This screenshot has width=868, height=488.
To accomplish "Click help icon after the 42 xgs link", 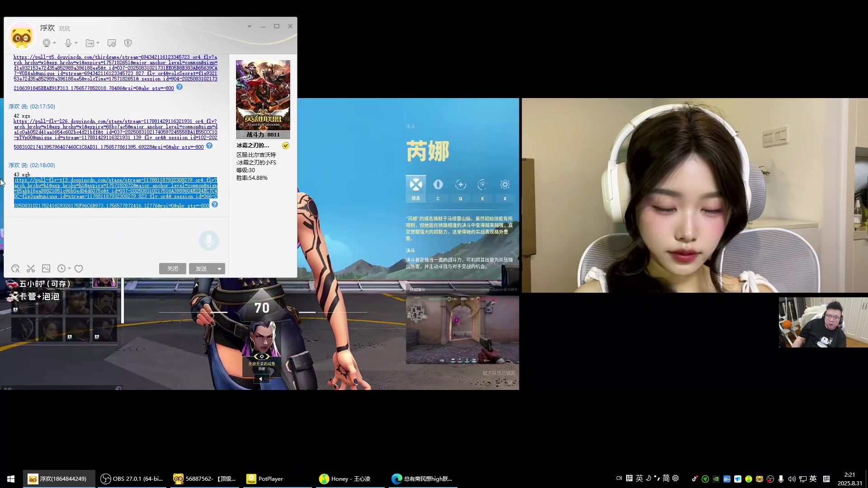I will [x=209, y=145].
